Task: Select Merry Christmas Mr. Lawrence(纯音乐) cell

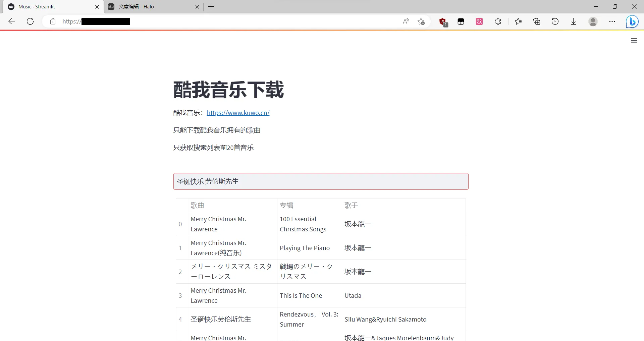Action: point(232,248)
